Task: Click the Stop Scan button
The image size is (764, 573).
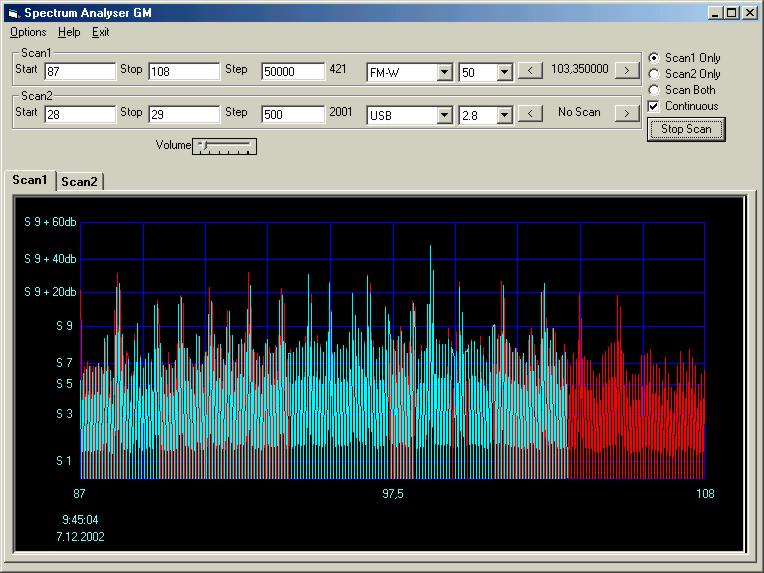Action: 686,129
